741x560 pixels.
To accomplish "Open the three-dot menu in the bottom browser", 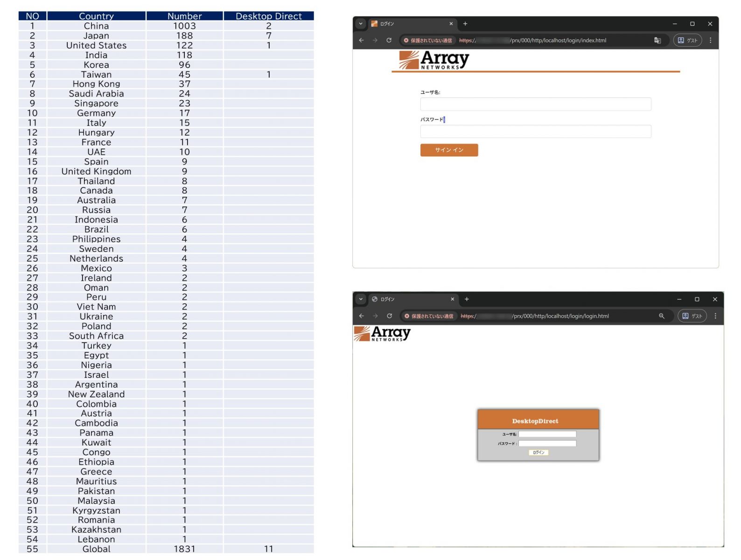I will [715, 316].
